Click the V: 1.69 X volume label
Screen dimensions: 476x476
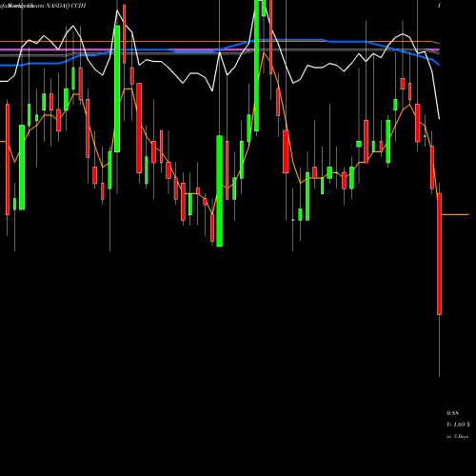458,425
